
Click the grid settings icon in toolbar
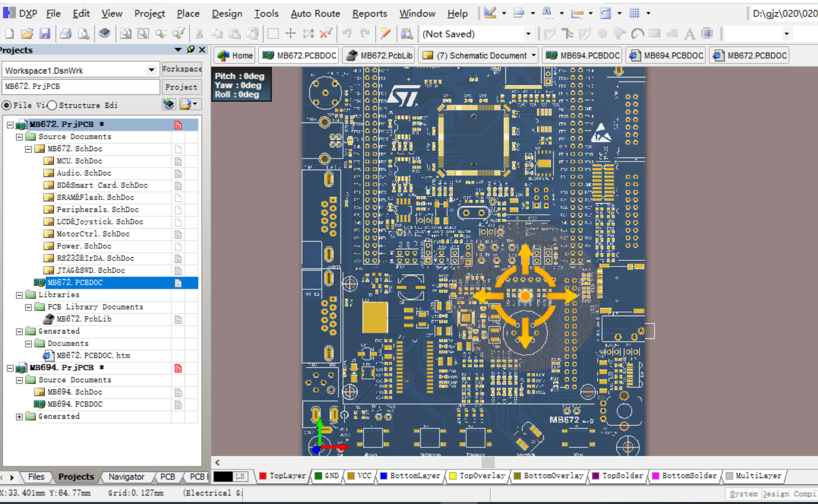(634, 14)
